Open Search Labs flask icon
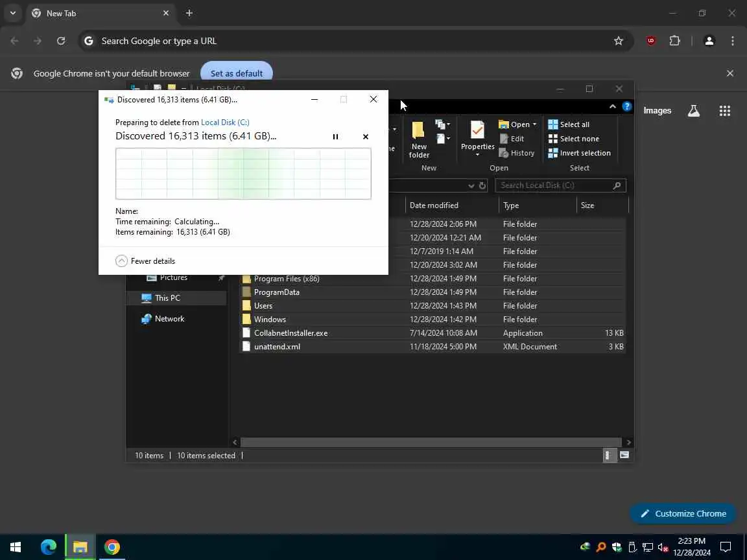The image size is (747, 560). (694, 110)
